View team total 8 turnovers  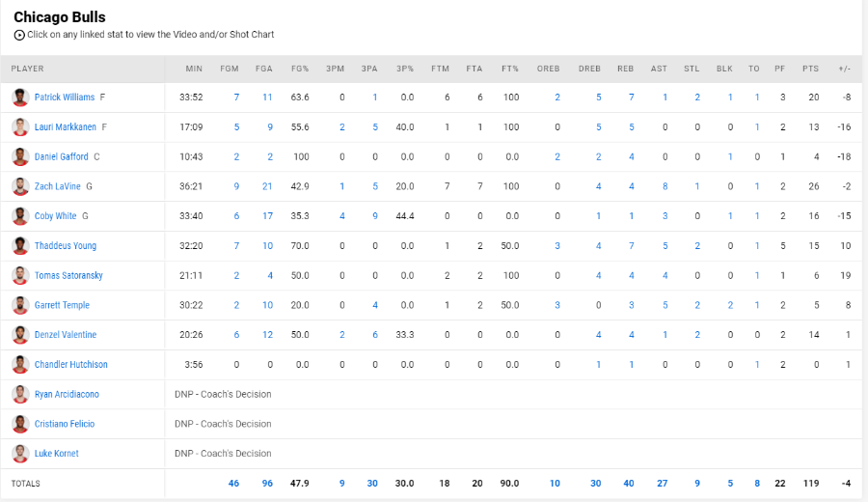pyautogui.click(x=757, y=483)
